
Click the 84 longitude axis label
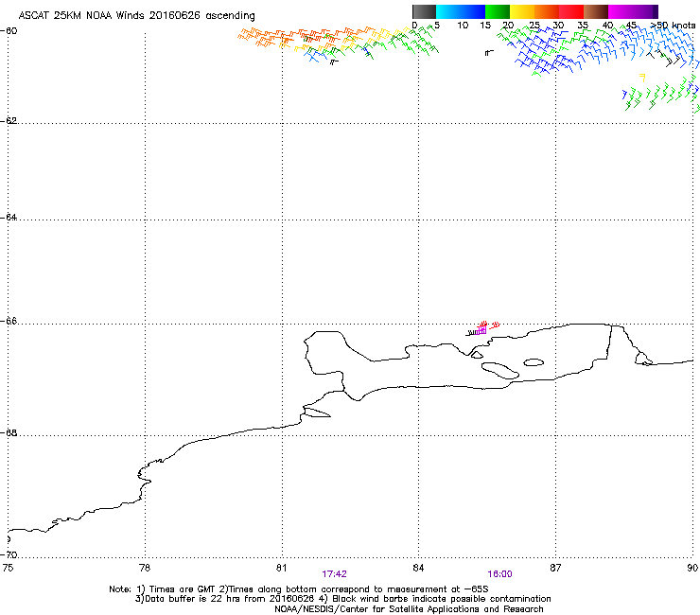418,568
